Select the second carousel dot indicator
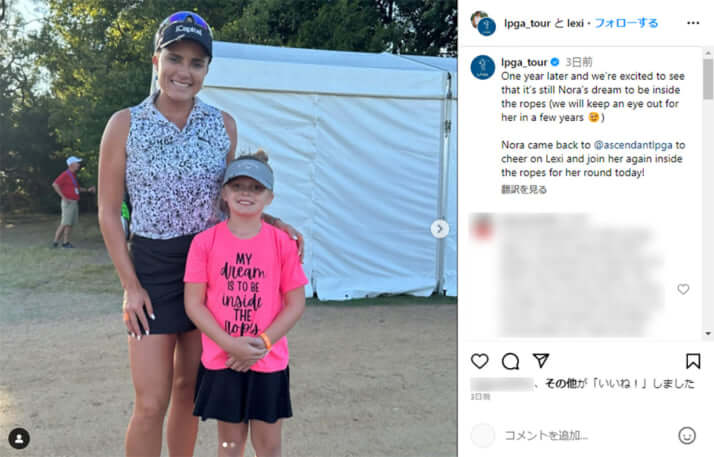 [x=233, y=445]
